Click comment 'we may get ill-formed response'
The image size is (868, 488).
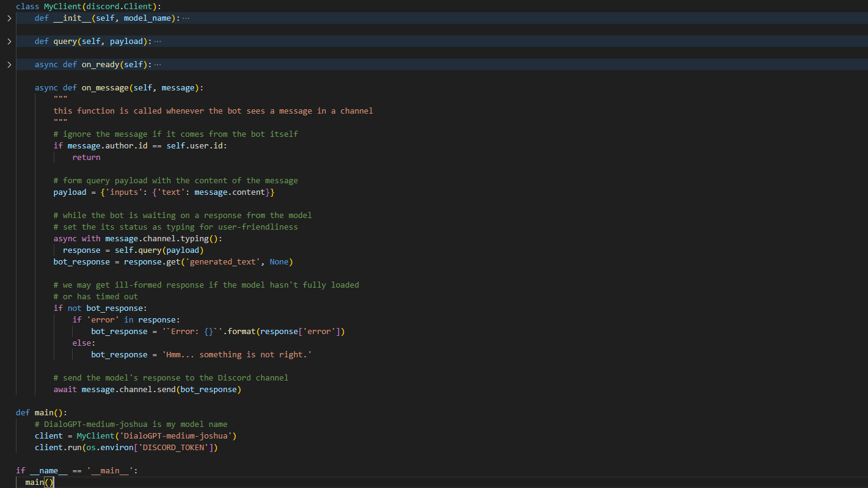pos(206,285)
